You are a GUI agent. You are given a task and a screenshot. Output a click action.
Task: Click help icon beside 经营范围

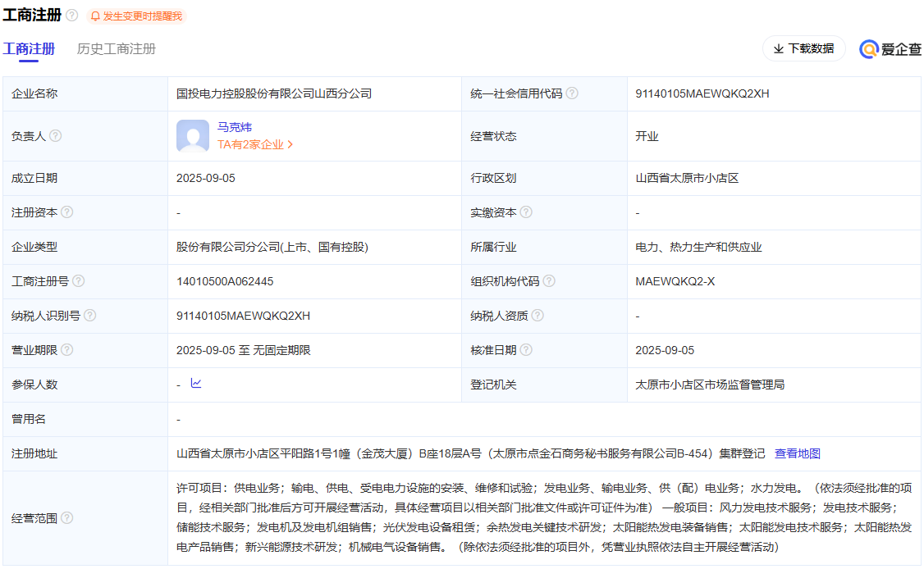67,517
